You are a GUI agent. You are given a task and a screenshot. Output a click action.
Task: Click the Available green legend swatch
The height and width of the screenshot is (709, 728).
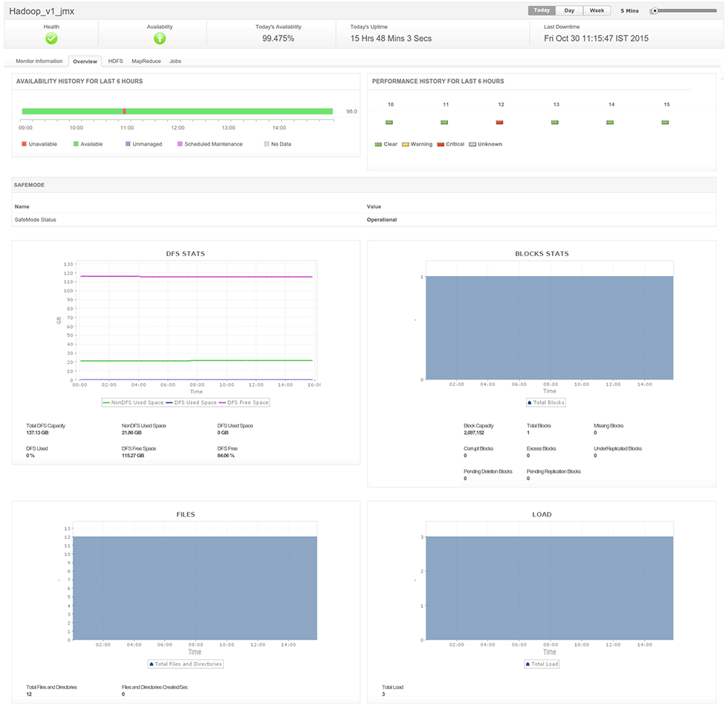coord(76,144)
